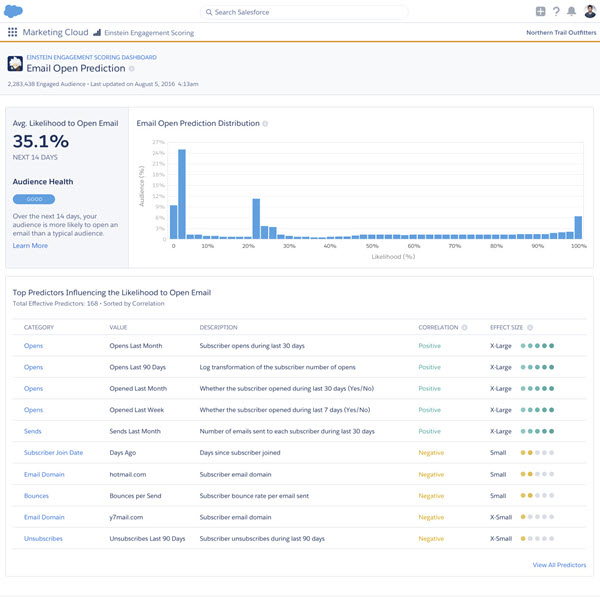Open the user profile avatar
Screen dimensions: 600x597
590,11
